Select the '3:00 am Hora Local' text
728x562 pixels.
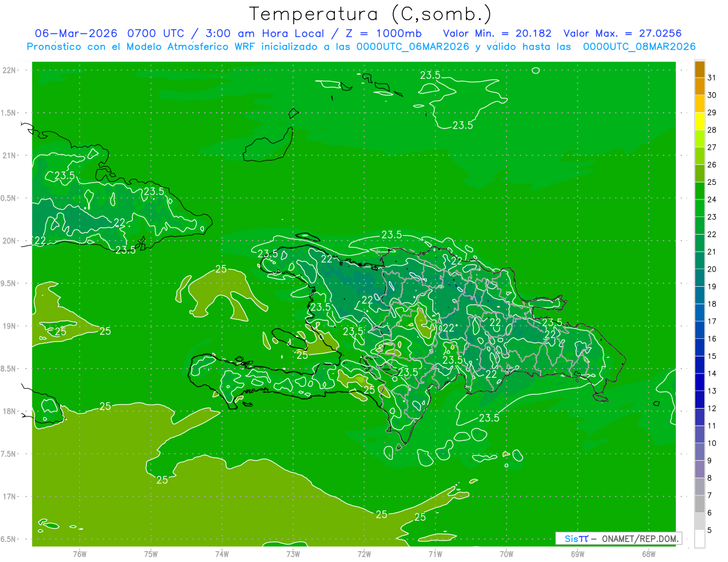point(264,33)
